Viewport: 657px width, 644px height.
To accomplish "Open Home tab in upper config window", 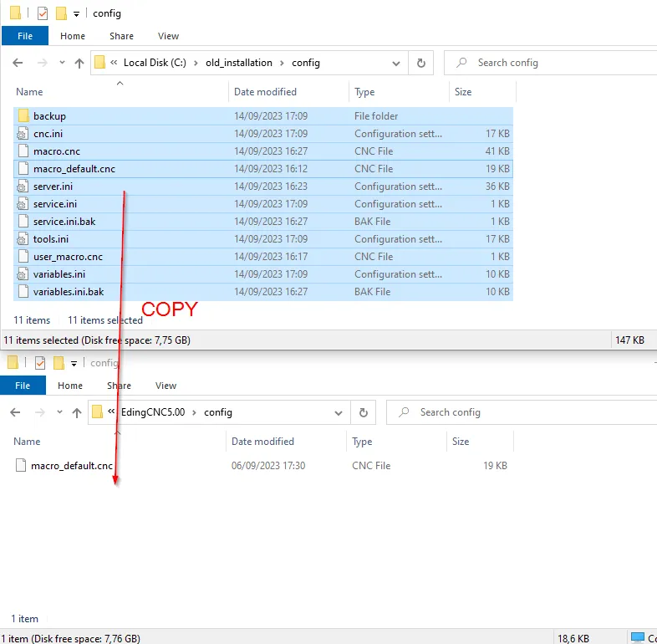I will coord(73,36).
